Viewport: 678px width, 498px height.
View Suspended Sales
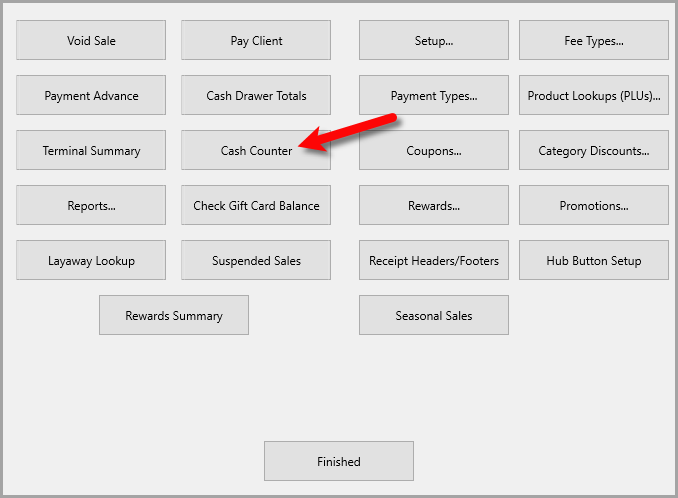256,260
